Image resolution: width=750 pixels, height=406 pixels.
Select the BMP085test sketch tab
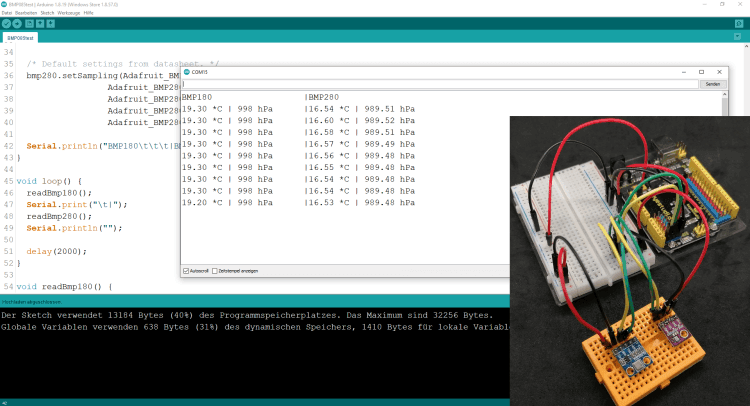click(20, 38)
